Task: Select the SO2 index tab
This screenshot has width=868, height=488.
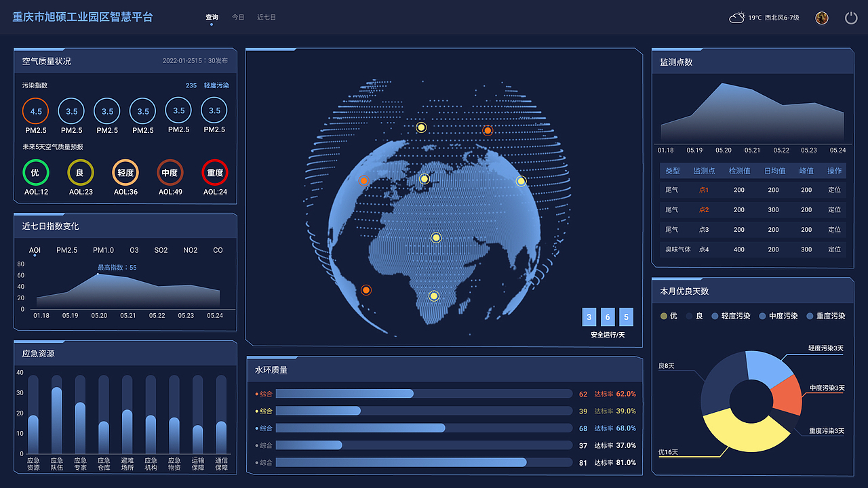Action: 161,250
